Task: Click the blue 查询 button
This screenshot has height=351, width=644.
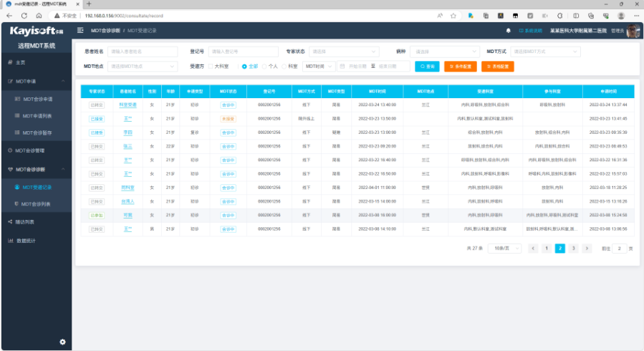Action: (x=428, y=66)
